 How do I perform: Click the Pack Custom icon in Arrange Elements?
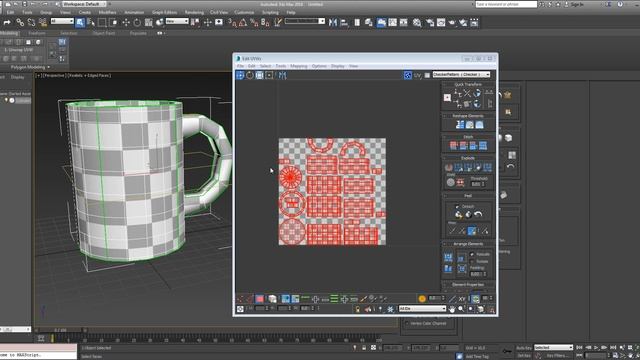448,257
